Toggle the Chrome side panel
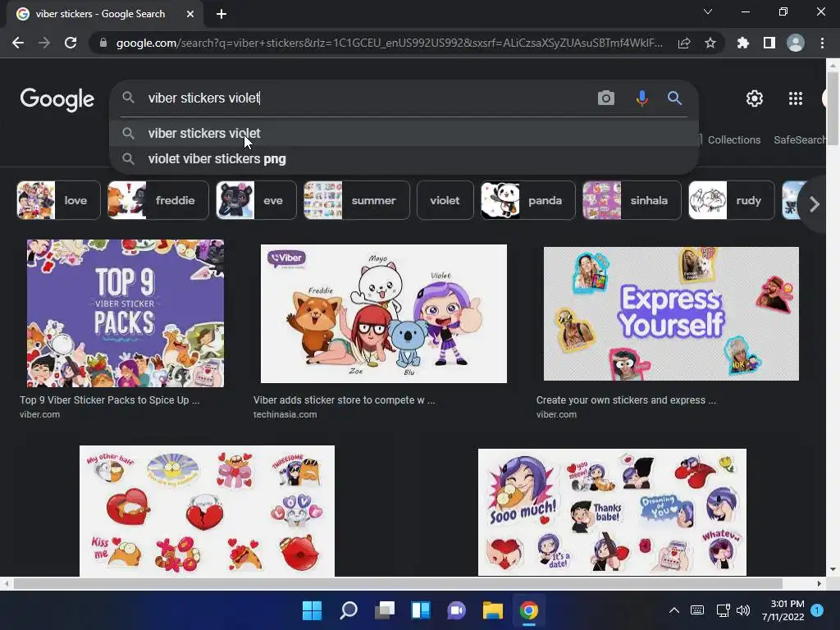Screen dimensions: 840x630 click(x=769, y=43)
